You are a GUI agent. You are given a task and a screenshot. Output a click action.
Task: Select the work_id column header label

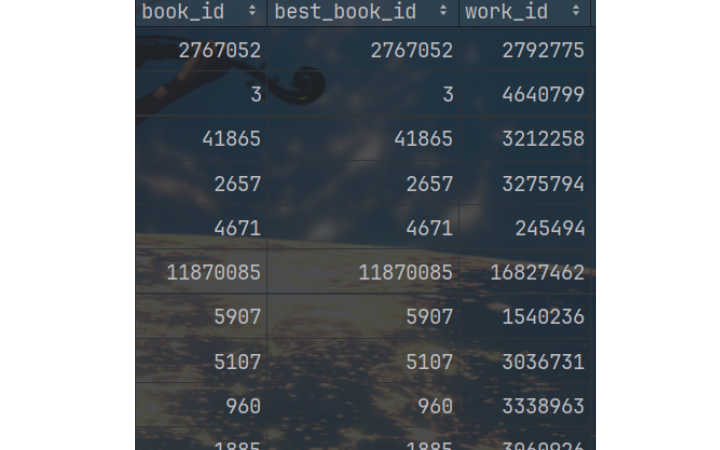pos(506,12)
